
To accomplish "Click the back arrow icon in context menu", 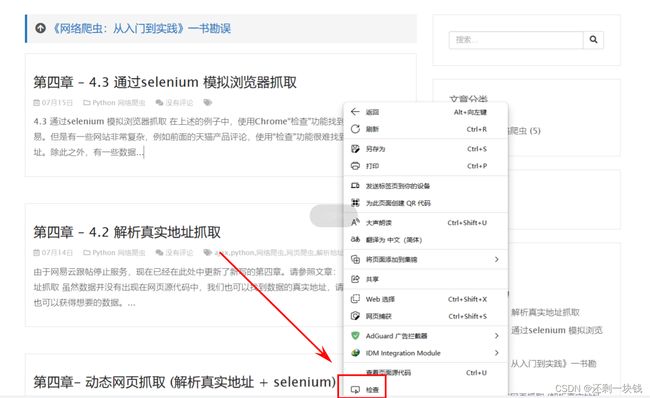I will (x=355, y=112).
